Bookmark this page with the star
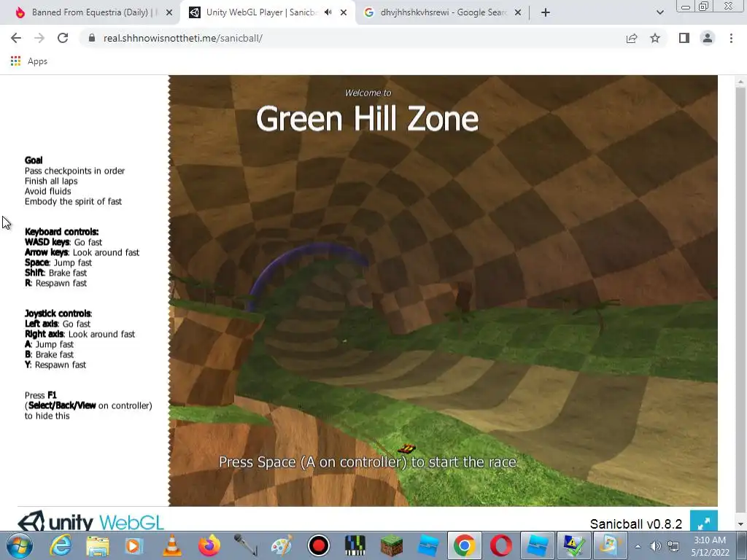Viewport: 747px width, 560px height. click(x=655, y=38)
